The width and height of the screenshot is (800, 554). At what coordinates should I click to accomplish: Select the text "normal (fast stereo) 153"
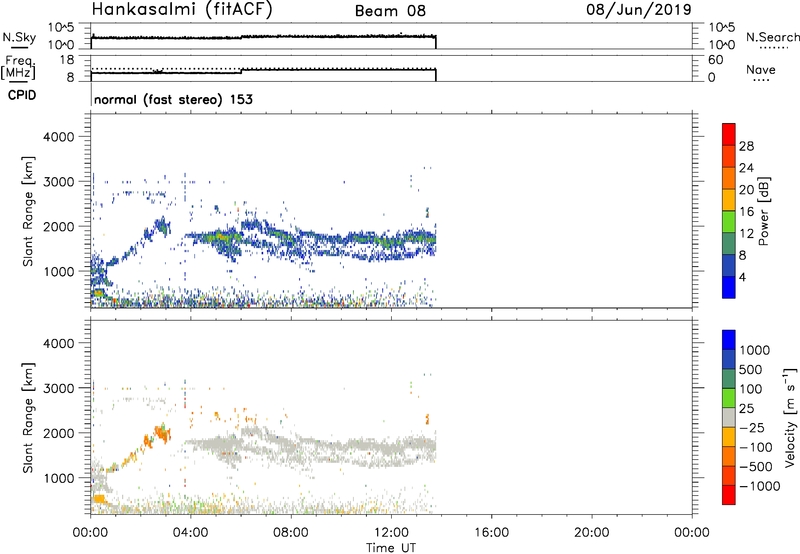pyautogui.click(x=173, y=99)
